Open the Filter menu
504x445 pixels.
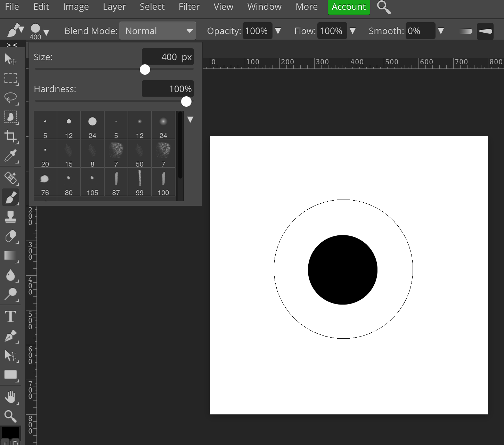pyautogui.click(x=189, y=7)
